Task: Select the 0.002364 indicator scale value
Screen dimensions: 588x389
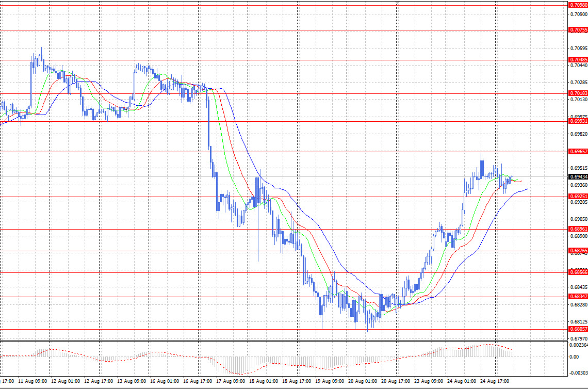Action: tap(579, 345)
